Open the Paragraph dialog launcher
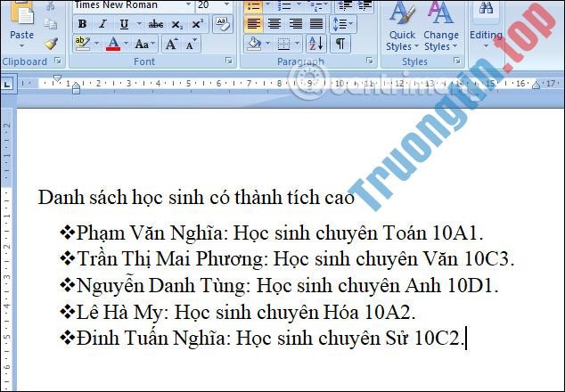 [x=370, y=61]
